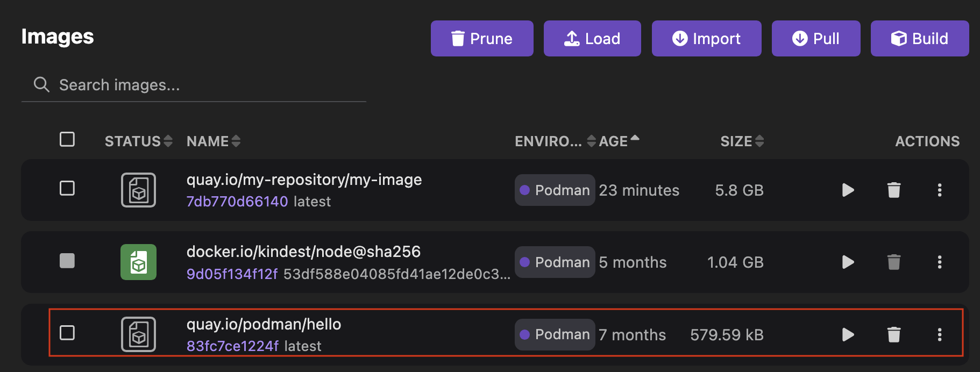Image resolution: width=980 pixels, height=372 pixels.
Task: Run the quay.io/my-repository/my-image image
Action: pos(847,190)
